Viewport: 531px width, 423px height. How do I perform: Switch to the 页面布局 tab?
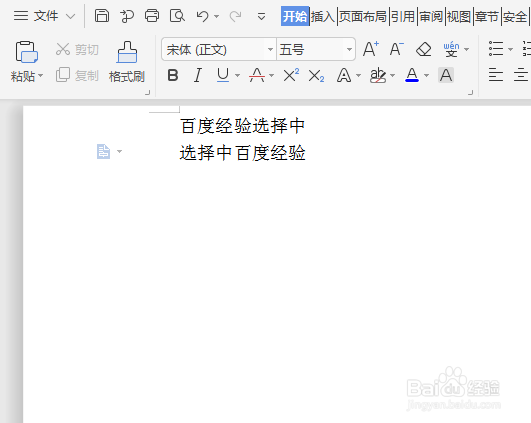pos(363,16)
